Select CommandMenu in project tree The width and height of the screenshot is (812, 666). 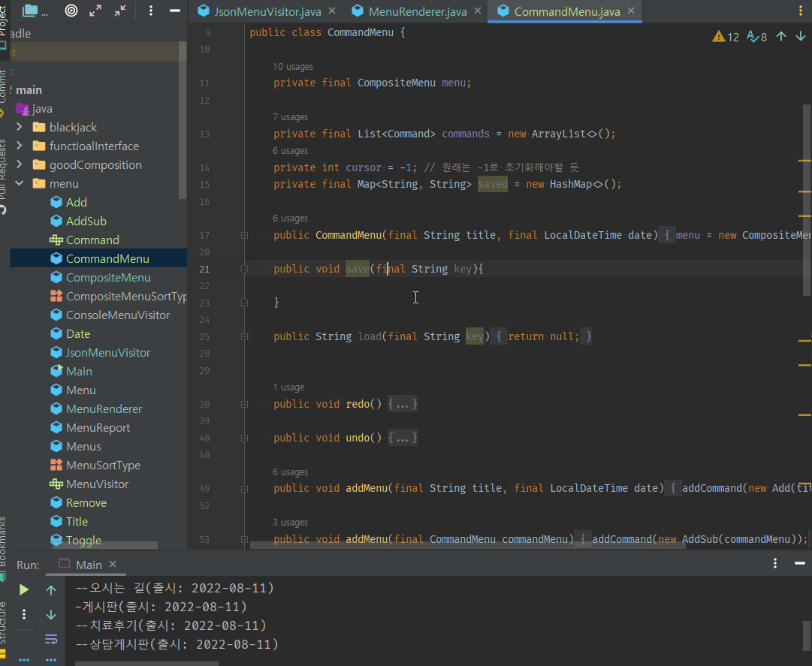pyautogui.click(x=98, y=259)
